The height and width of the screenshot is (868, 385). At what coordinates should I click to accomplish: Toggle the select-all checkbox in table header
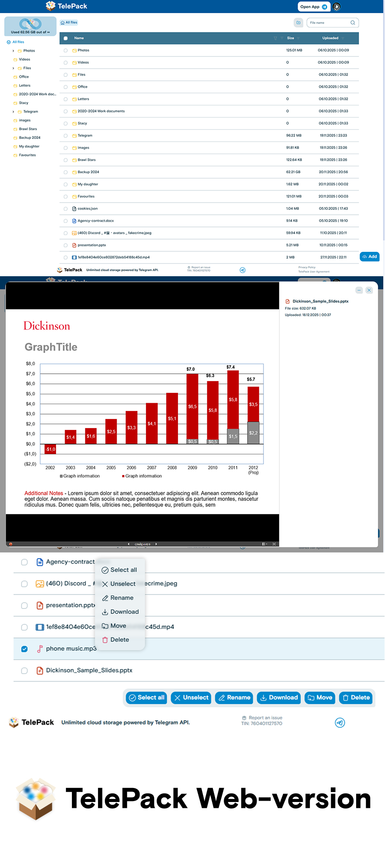(x=66, y=38)
